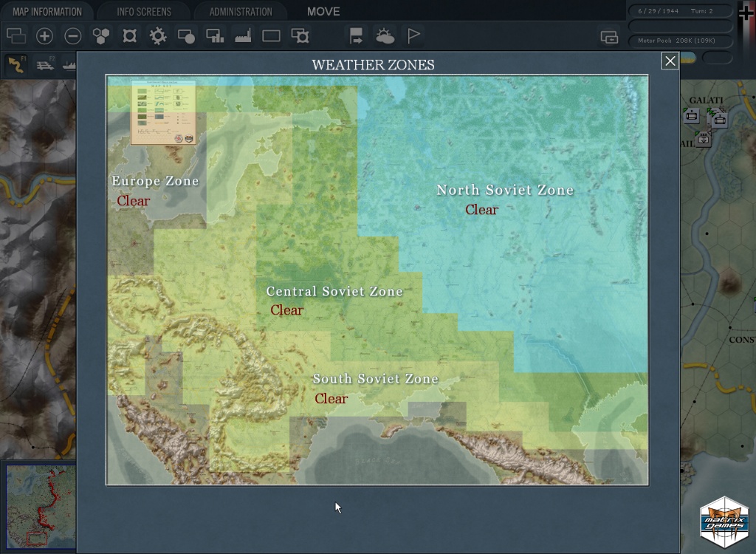
Task: Click the Matrix Games logo
Action: click(724, 524)
